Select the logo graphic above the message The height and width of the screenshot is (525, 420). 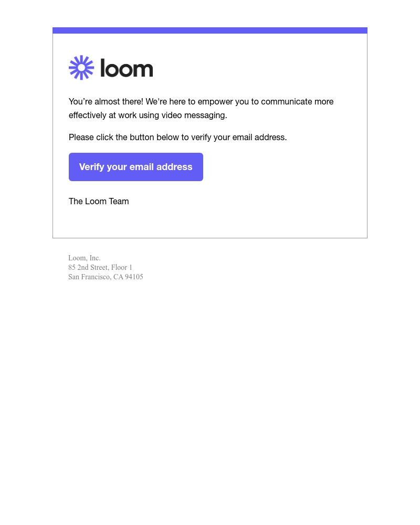(110, 67)
